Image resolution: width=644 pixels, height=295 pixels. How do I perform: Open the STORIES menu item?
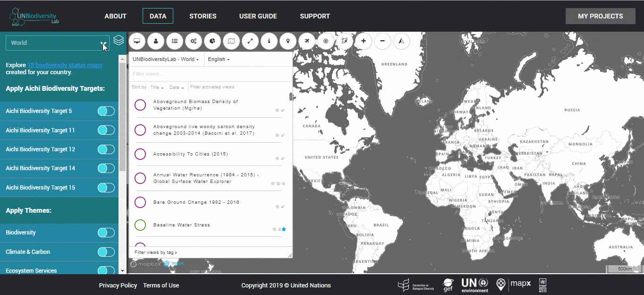(203, 16)
